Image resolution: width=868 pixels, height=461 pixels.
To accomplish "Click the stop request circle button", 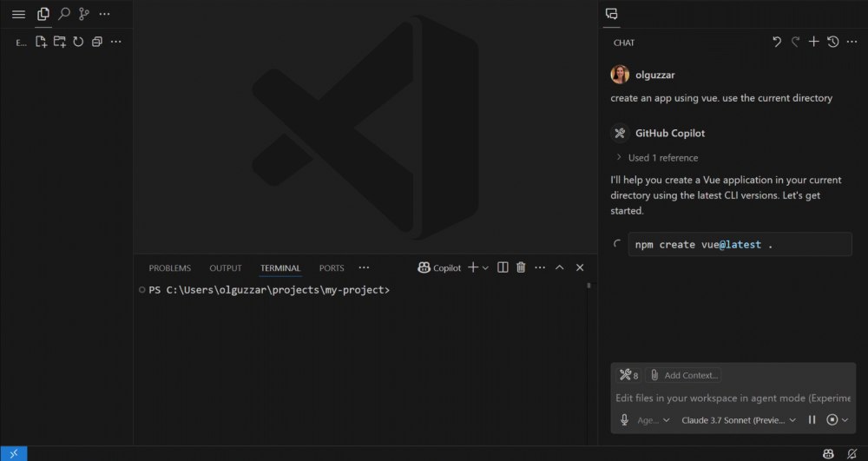I will point(832,420).
